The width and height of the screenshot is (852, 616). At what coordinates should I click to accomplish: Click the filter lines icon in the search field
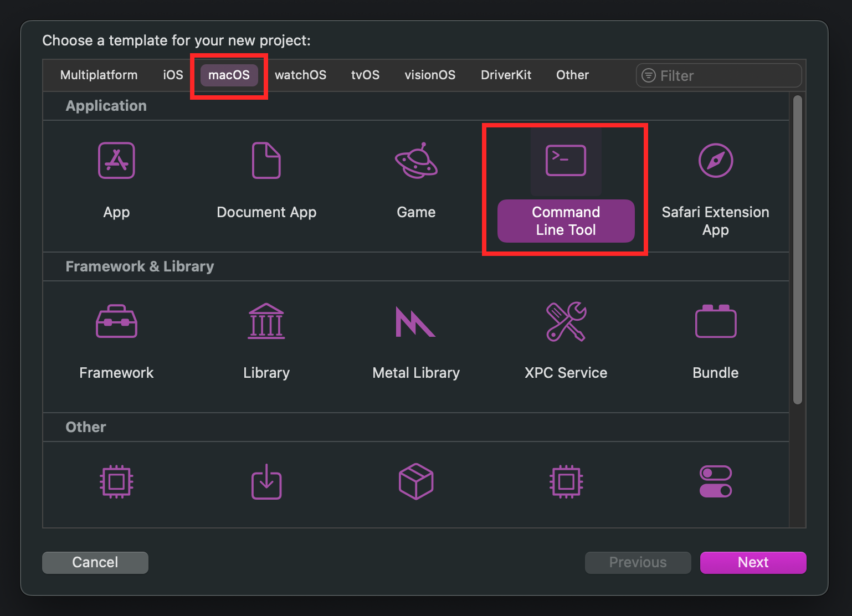tap(648, 75)
